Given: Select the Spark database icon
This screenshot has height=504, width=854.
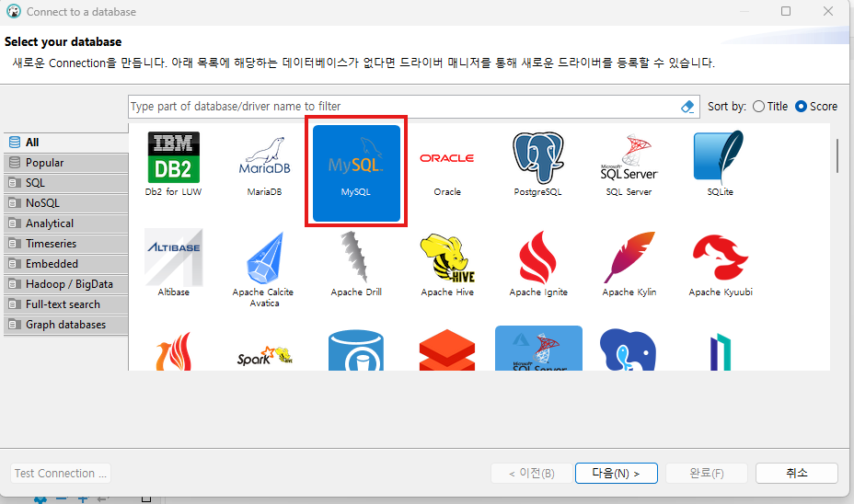Looking at the screenshot, I should pyautogui.click(x=265, y=356).
